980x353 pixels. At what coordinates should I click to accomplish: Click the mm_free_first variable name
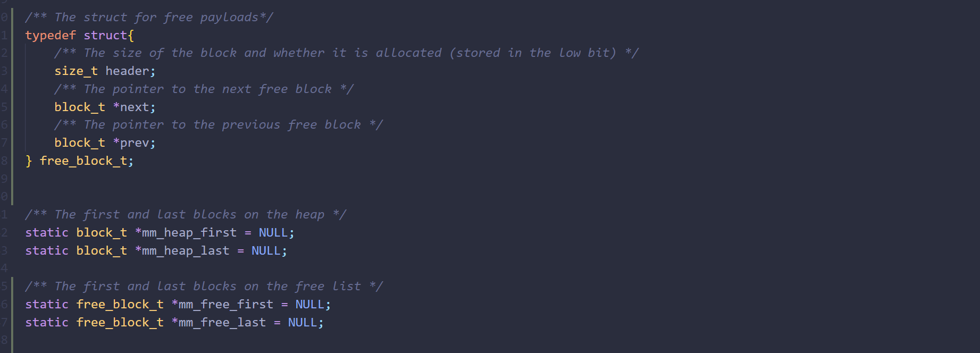tap(225, 305)
